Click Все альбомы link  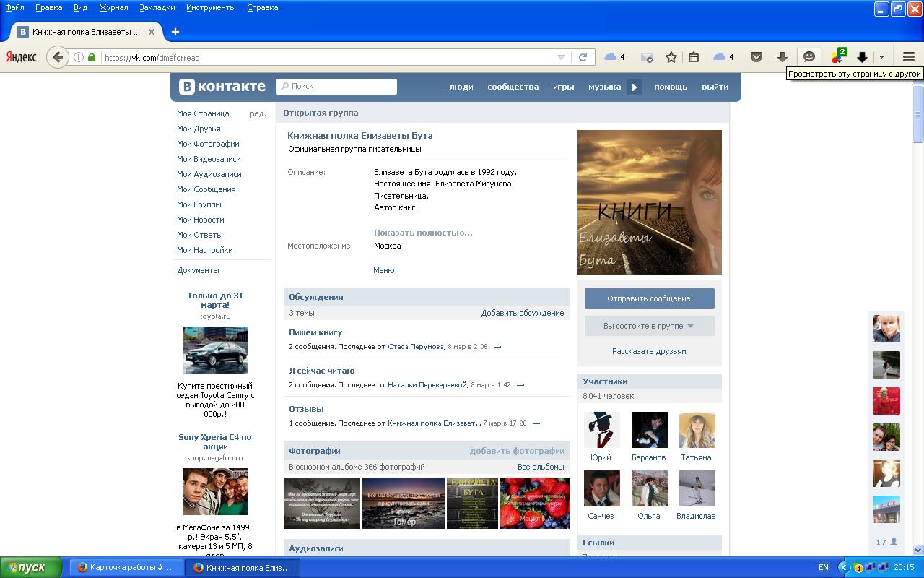click(x=541, y=467)
